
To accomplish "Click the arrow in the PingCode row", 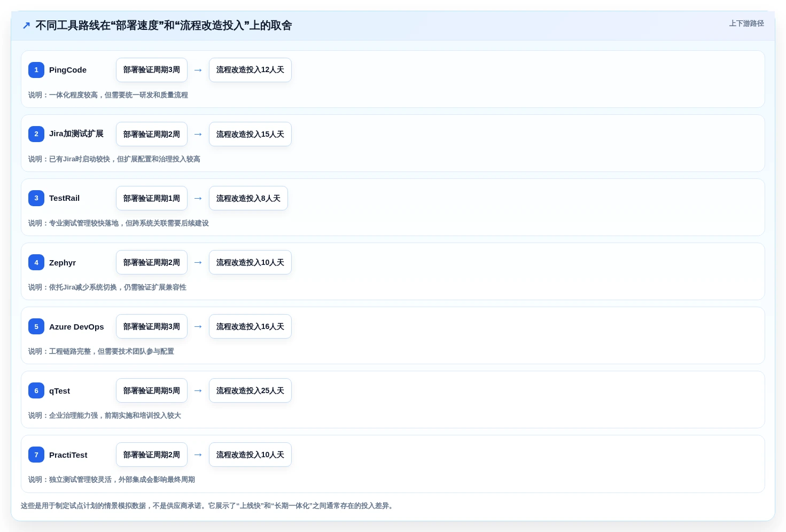I will (x=198, y=70).
